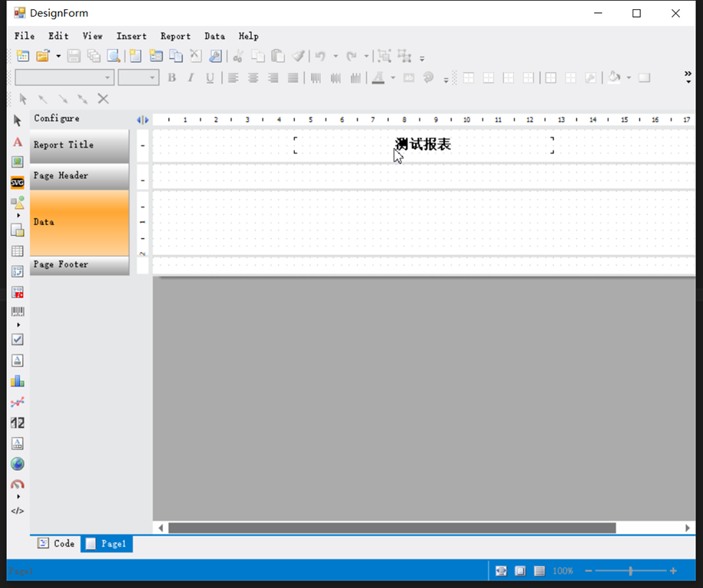Click the HTML code object tool
Image resolution: width=703 pixels, height=588 pixels.
[x=18, y=511]
